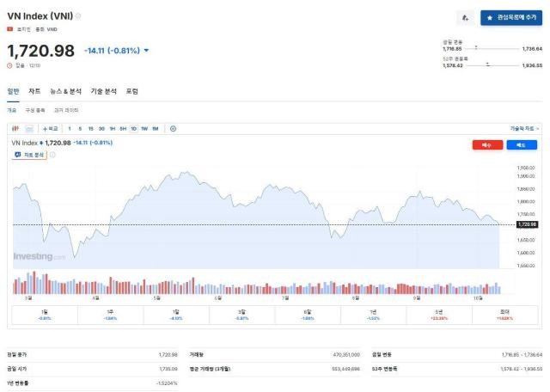Image resolution: width=550 pixels, height=392 pixels.
Task: Click the VN Index label in chart legend
Action: [x=24, y=143]
